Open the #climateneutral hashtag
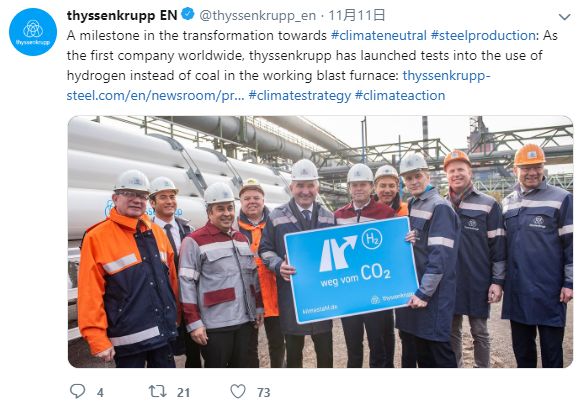 tap(379, 36)
